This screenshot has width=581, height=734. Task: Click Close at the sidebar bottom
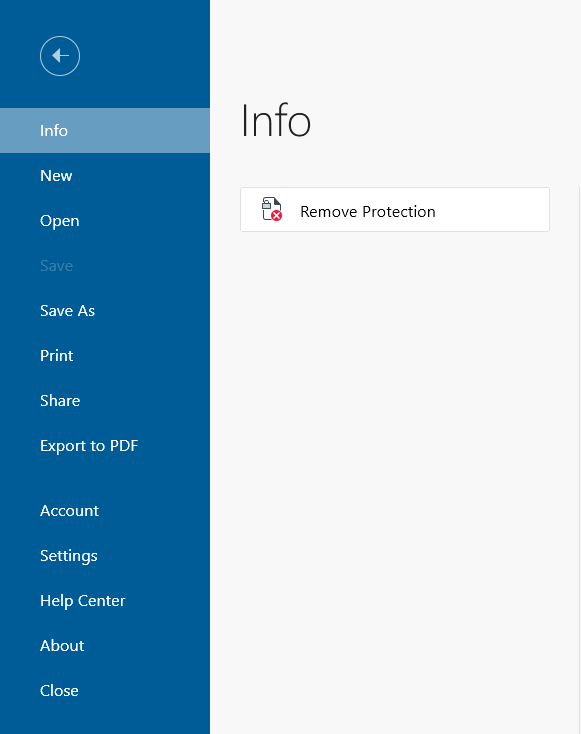(105, 690)
